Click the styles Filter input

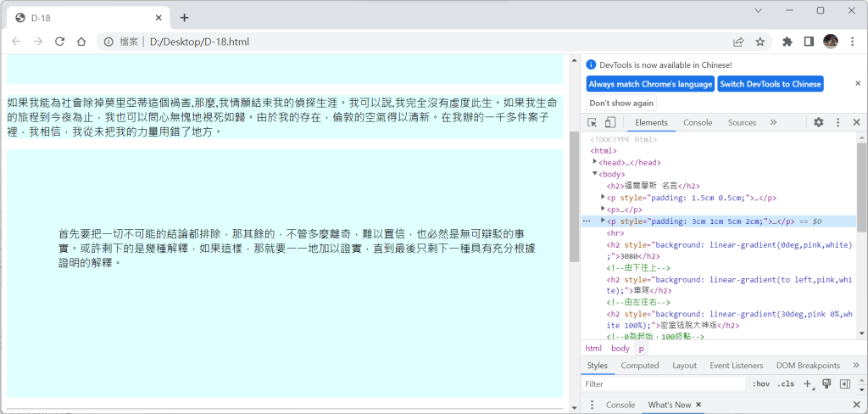click(664, 383)
